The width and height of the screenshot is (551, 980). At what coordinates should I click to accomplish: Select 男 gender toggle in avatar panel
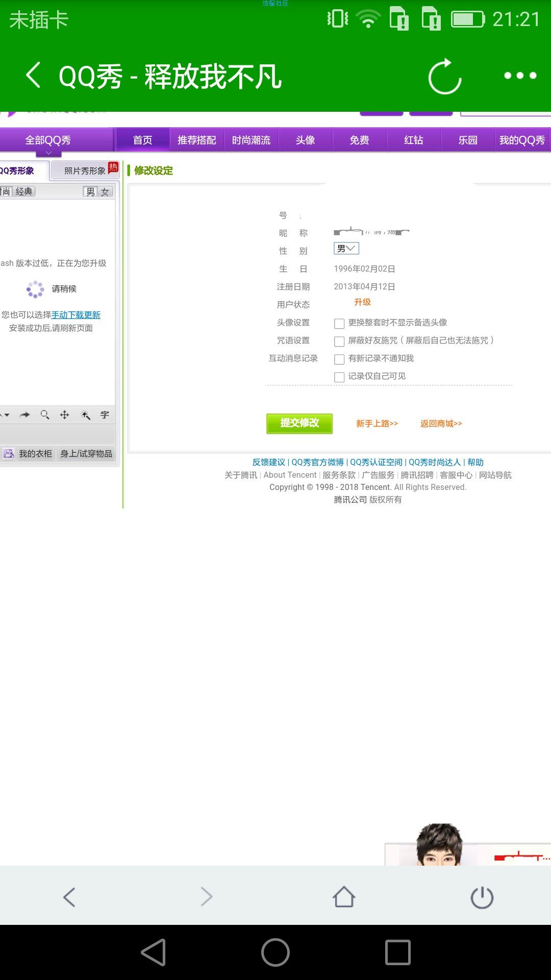tap(90, 191)
